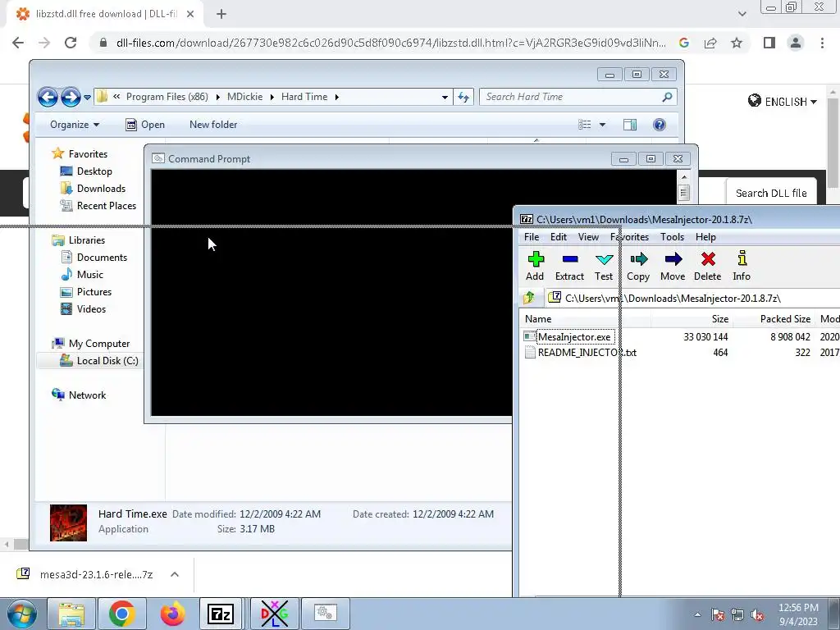Open Videos library in Explorer sidebar
Image resolution: width=840 pixels, height=630 pixels.
pyautogui.click(x=91, y=308)
